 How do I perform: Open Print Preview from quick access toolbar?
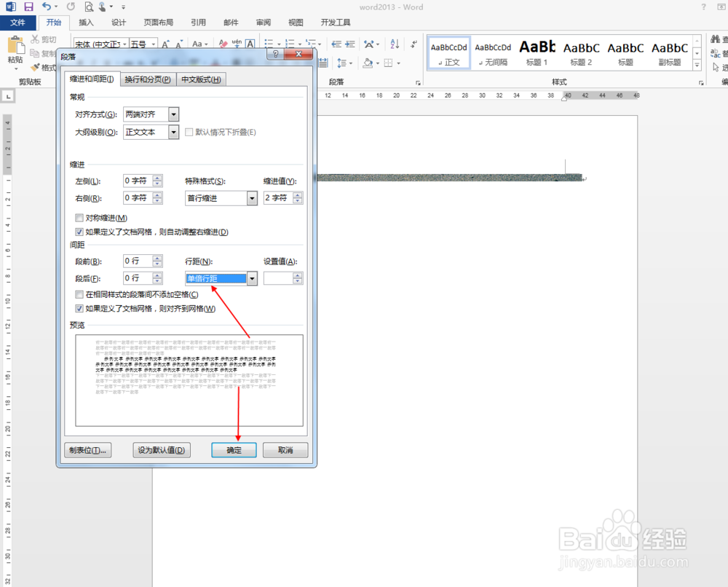tap(89, 7)
